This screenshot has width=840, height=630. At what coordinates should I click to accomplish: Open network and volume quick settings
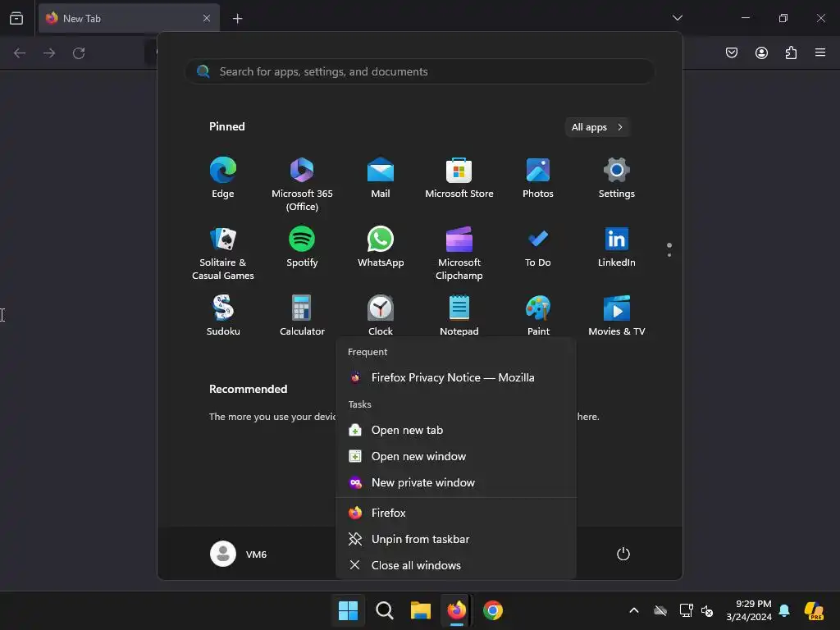(x=696, y=610)
